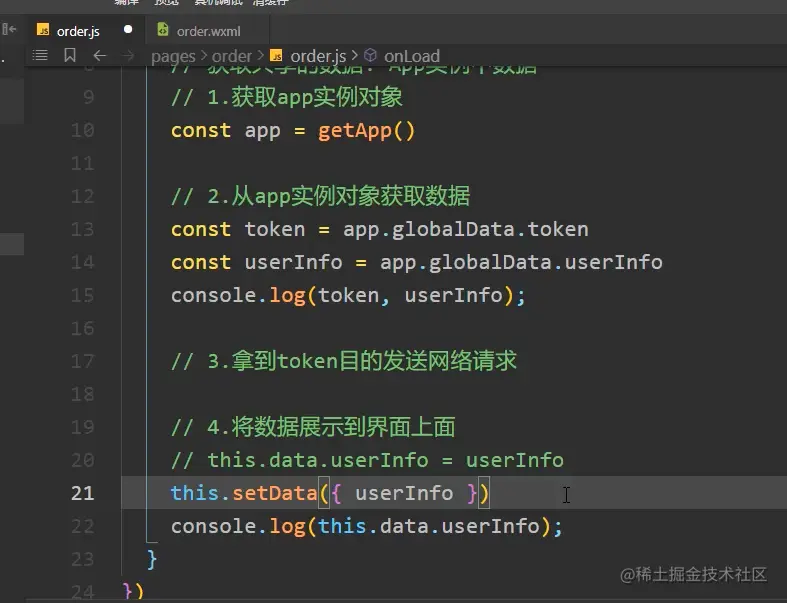Go forward with the right arrow
The image size is (787, 603).
click(x=128, y=55)
